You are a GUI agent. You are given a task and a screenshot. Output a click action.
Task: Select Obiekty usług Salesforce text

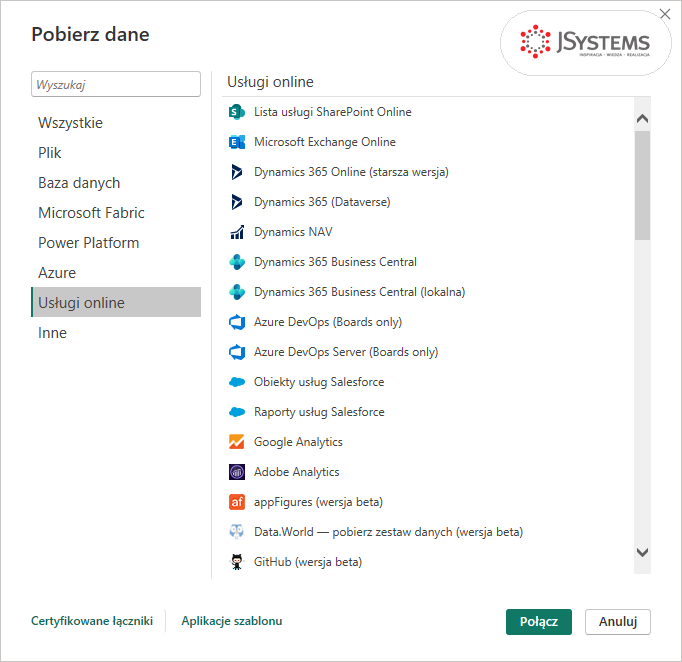[x=319, y=382]
